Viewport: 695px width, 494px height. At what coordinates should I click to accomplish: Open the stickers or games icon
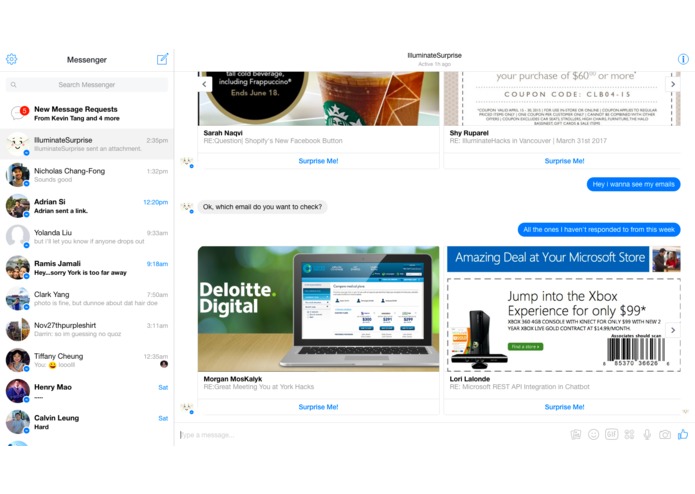(x=629, y=435)
